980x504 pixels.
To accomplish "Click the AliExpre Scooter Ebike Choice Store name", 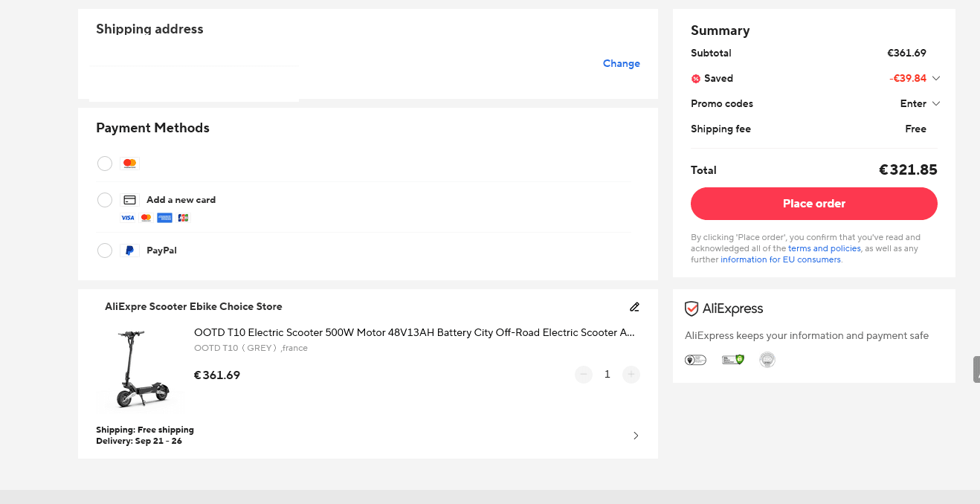I will click(193, 306).
